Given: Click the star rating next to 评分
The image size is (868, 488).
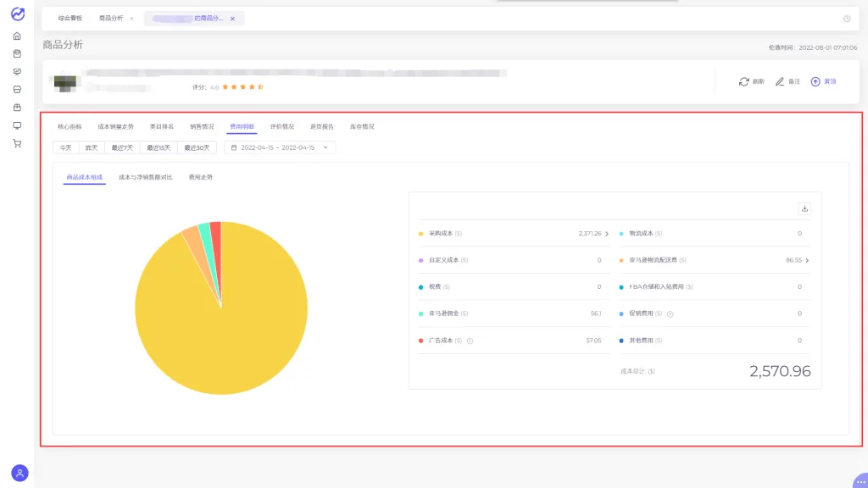Looking at the screenshot, I should pos(243,87).
